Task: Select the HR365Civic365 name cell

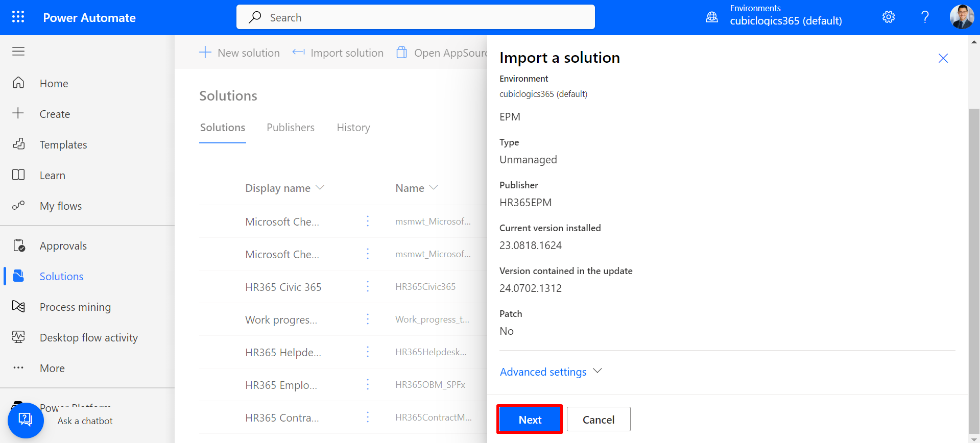Action: click(425, 287)
